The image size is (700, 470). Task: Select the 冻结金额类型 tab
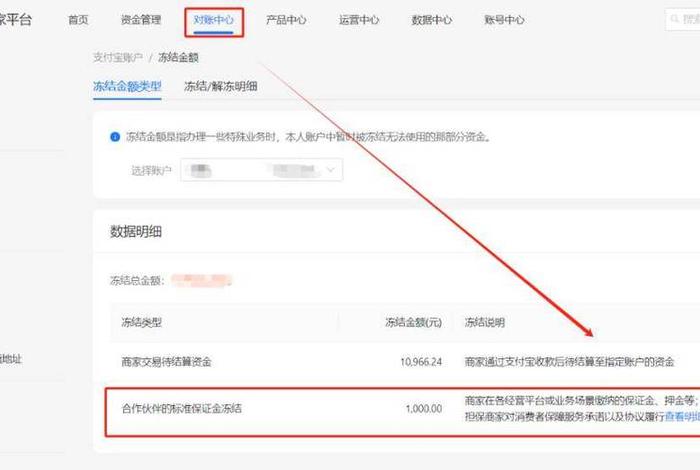coord(127,86)
